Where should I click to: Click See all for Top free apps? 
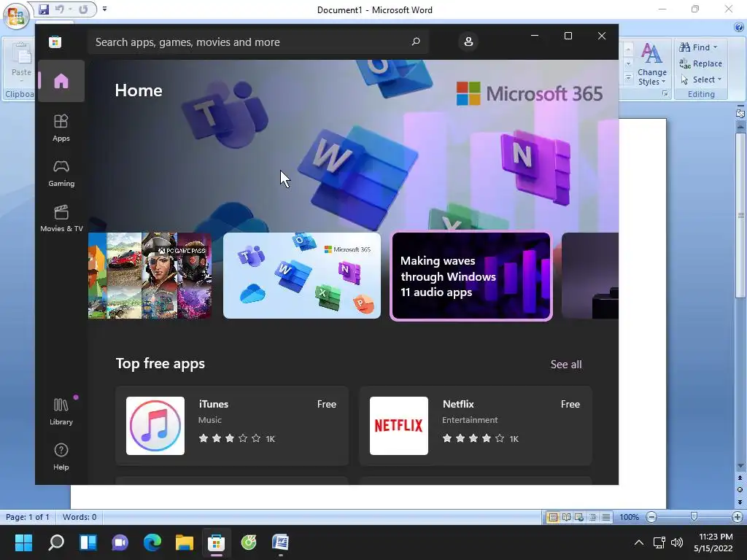coord(566,365)
